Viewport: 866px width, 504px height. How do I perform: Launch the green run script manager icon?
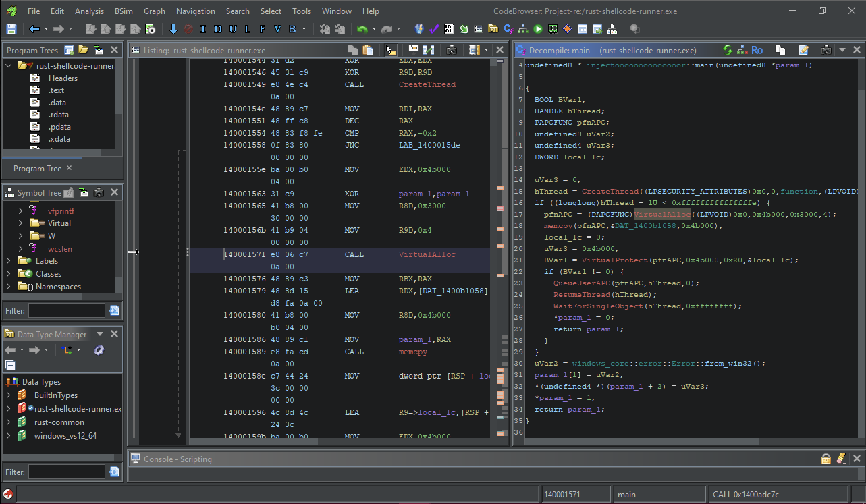click(x=538, y=29)
